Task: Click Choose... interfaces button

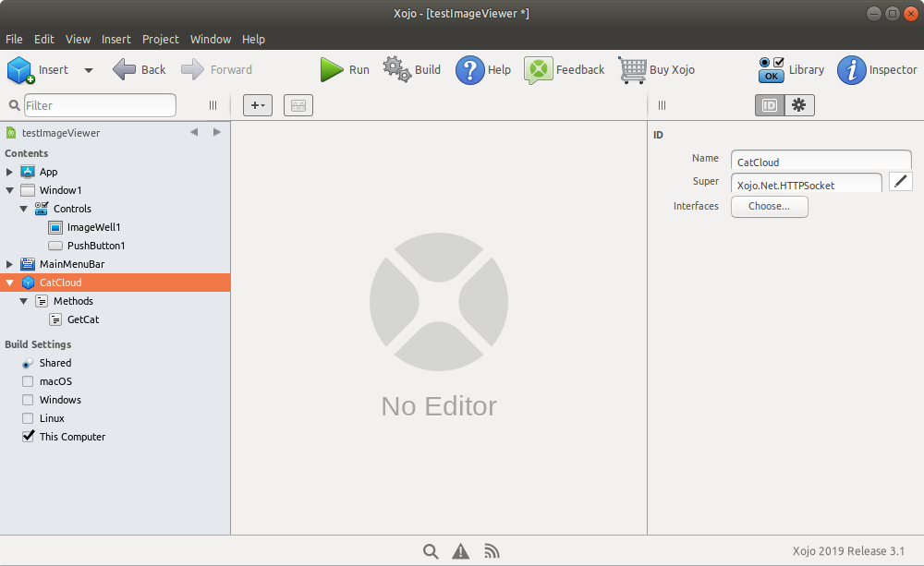Action: [x=769, y=206]
